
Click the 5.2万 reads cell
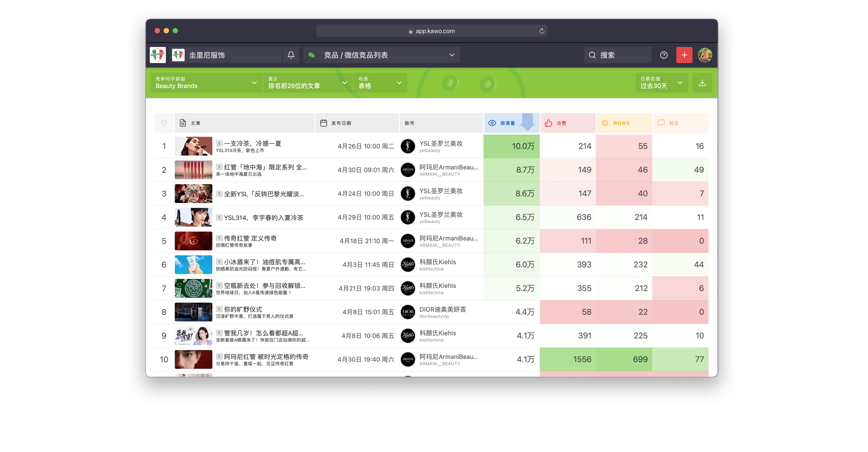tap(512, 288)
